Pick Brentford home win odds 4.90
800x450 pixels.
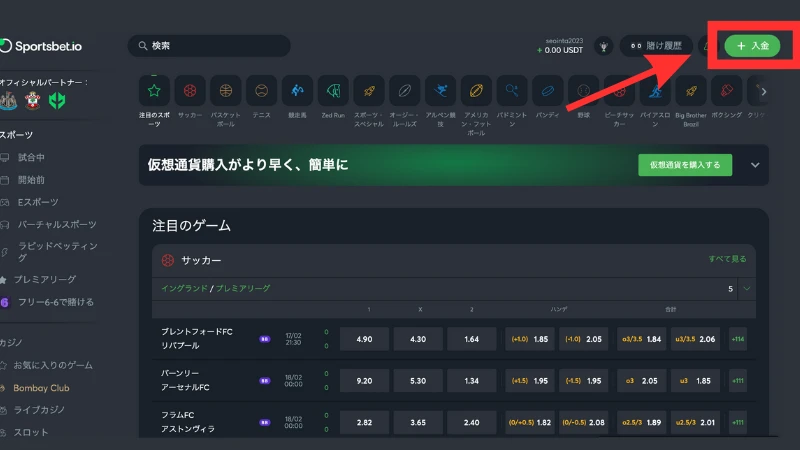pyautogui.click(x=364, y=339)
